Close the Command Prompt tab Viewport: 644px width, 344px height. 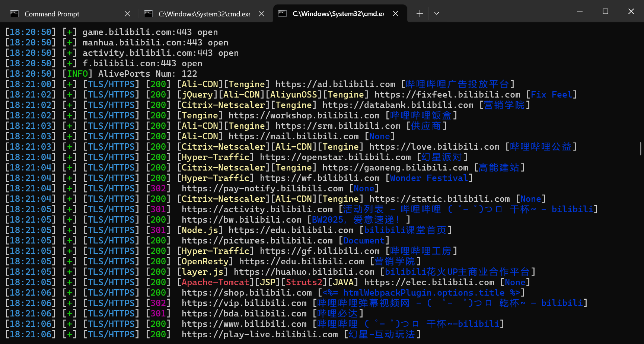(127, 14)
